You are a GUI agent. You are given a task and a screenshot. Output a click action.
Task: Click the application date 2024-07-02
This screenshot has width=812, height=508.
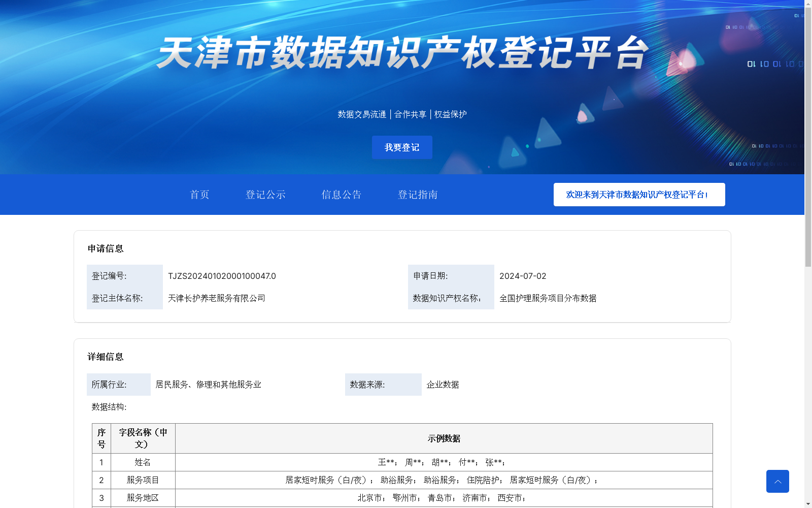coord(523,276)
